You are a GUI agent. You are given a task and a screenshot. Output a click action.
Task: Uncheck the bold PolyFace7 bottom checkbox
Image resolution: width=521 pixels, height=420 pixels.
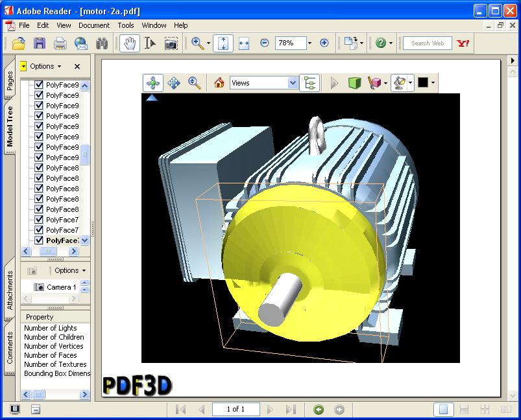pos(39,240)
